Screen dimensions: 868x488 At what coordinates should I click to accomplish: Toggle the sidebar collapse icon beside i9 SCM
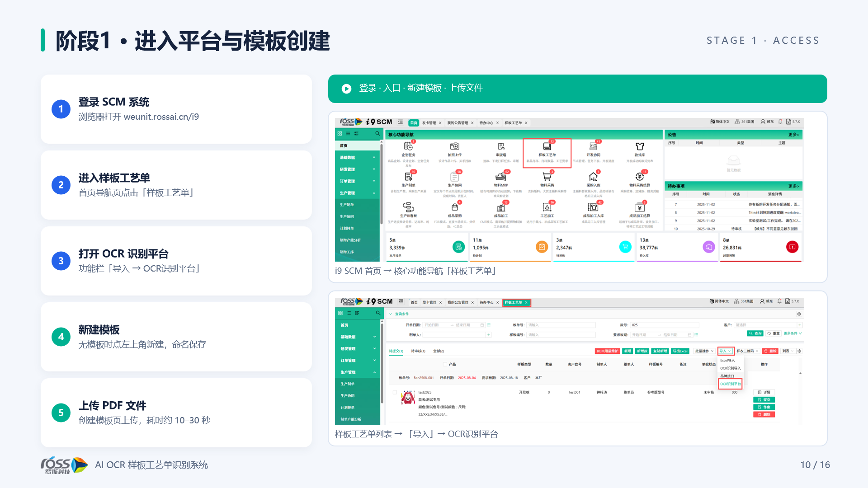pyautogui.click(x=401, y=122)
